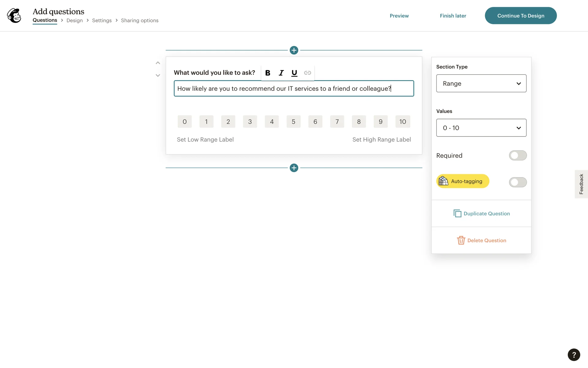Image resolution: width=588 pixels, height=368 pixels.
Task: Select value 7 on the range scale
Action: click(x=337, y=122)
